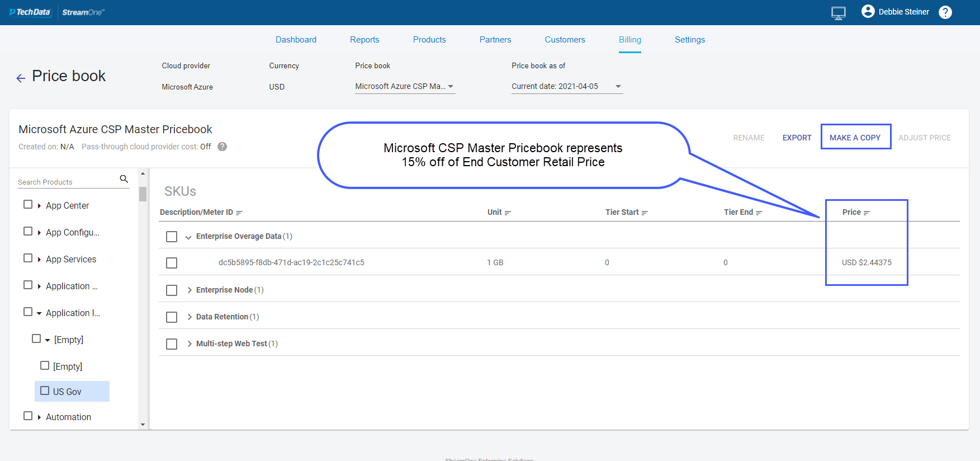Image resolution: width=980 pixels, height=461 pixels.
Task: Click the product tree scroll down arrow
Action: click(x=143, y=425)
